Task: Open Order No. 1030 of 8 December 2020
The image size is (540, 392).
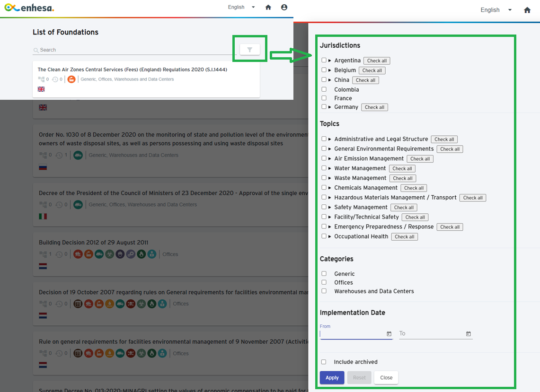Action: click(x=173, y=139)
